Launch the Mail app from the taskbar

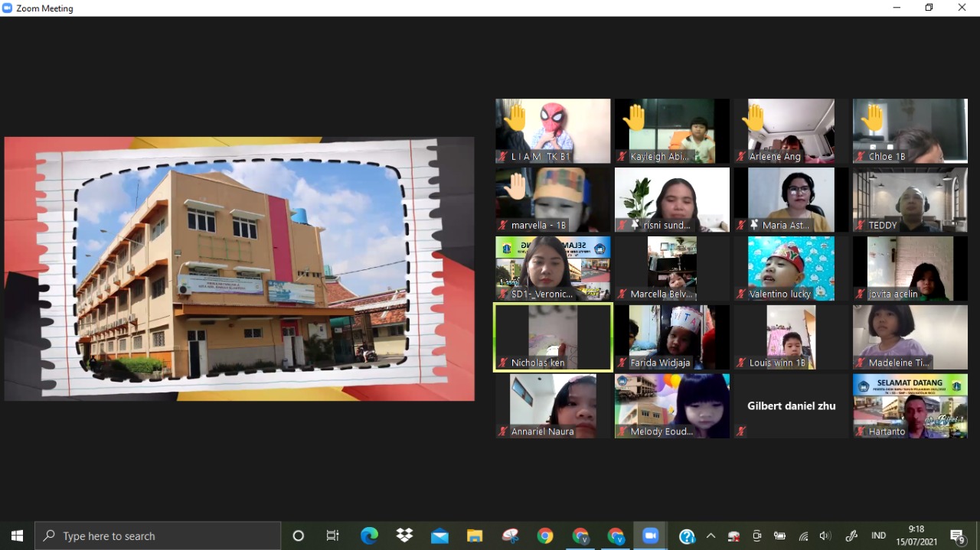[439, 535]
